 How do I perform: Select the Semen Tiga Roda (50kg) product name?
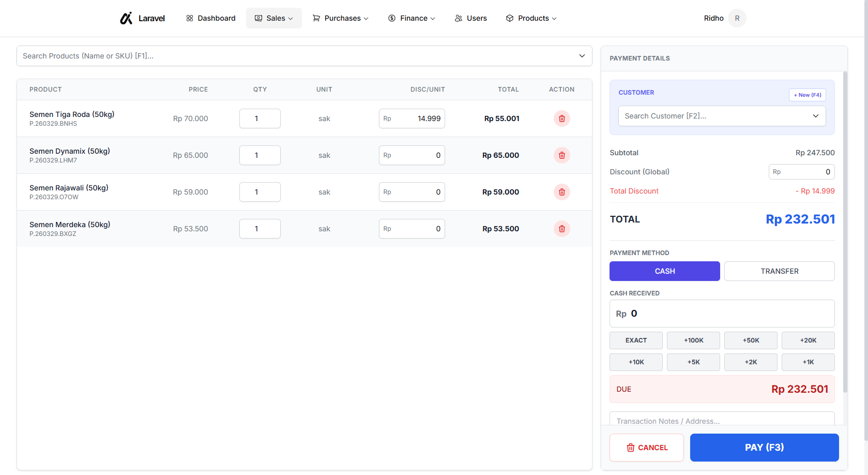72,114
